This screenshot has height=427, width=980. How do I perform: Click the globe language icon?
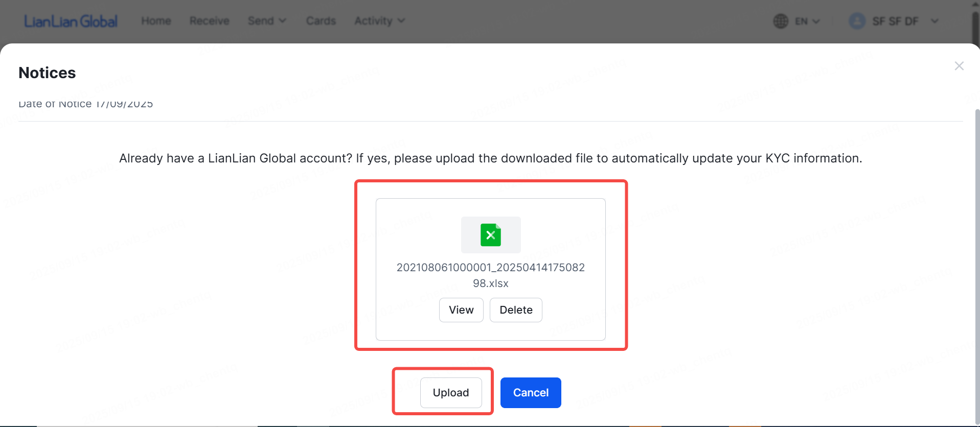pyautogui.click(x=781, y=21)
